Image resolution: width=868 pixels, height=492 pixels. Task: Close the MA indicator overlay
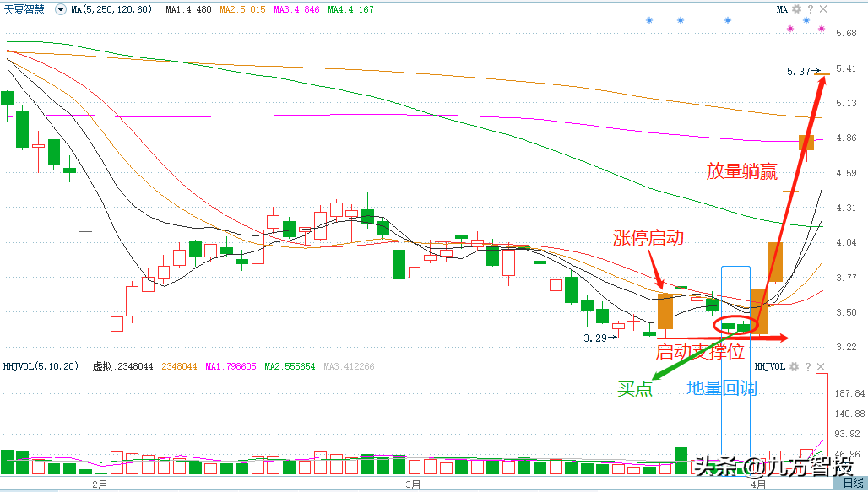point(823,9)
